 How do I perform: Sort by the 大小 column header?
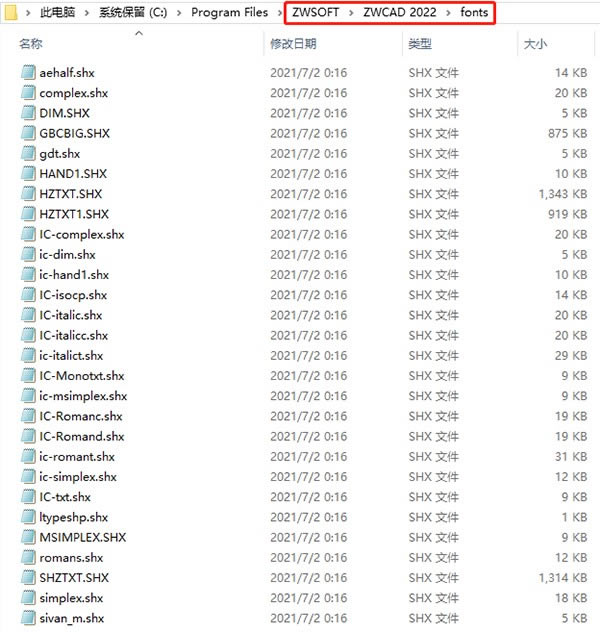pos(535,45)
